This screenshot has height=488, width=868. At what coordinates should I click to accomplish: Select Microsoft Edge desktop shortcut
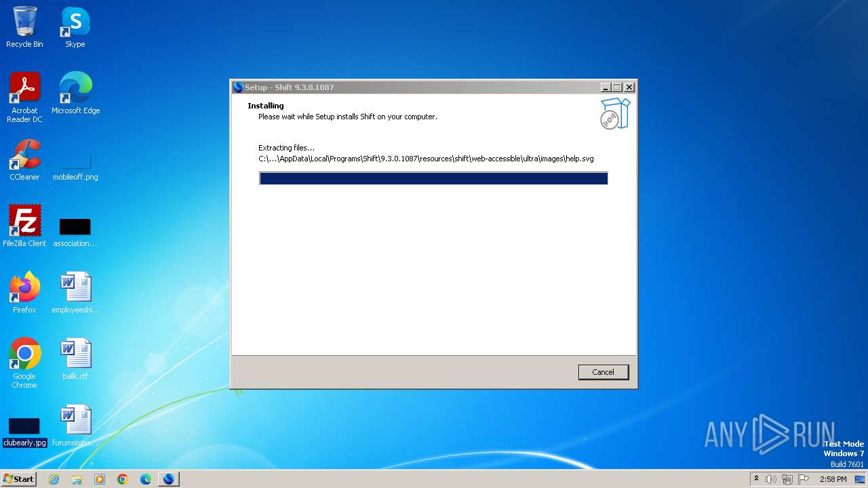click(75, 94)
